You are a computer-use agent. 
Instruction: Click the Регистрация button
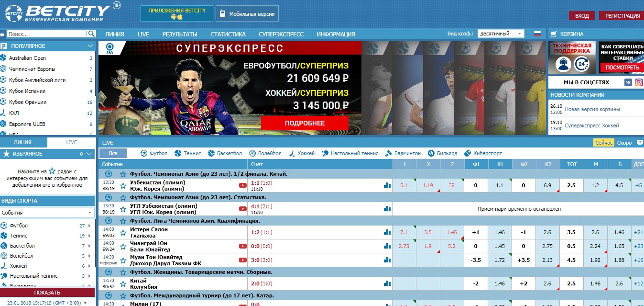tap(622, 16)
